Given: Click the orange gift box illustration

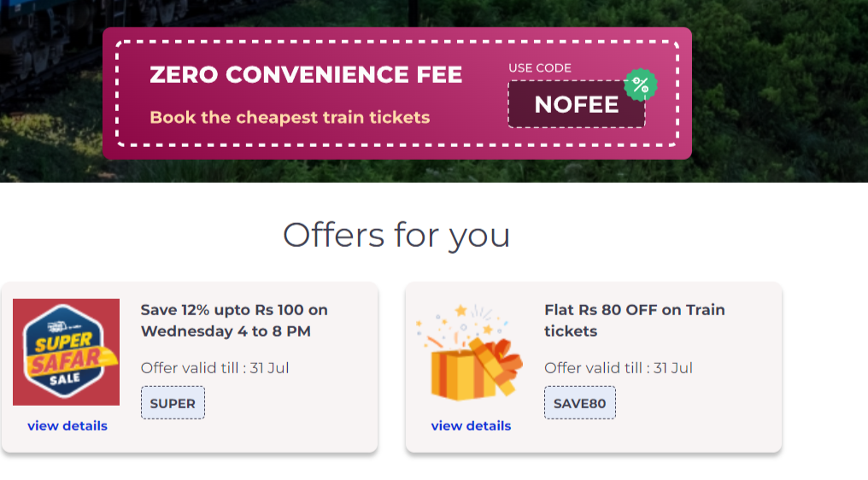Looking at the screenshot, I should pyautogui.click(x=470, y=352).
